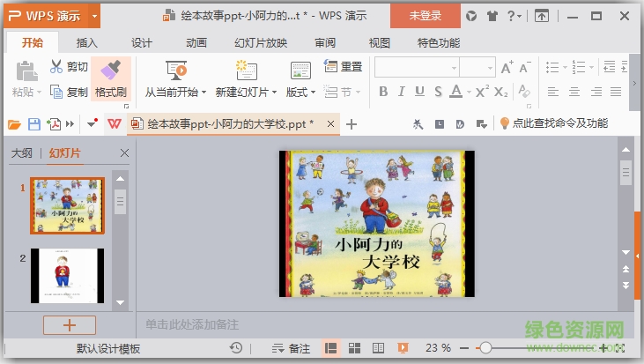Increase font size with the A+ icon
The width and height of the screenshot is (644, 364).
pyautogui.click(x=507, y=67)
